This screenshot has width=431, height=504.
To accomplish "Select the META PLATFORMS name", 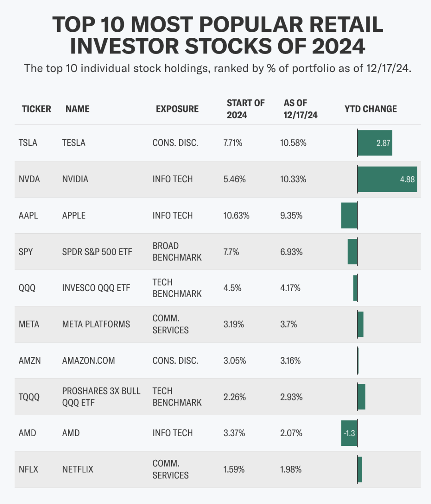I will click(x=96, y=324).
